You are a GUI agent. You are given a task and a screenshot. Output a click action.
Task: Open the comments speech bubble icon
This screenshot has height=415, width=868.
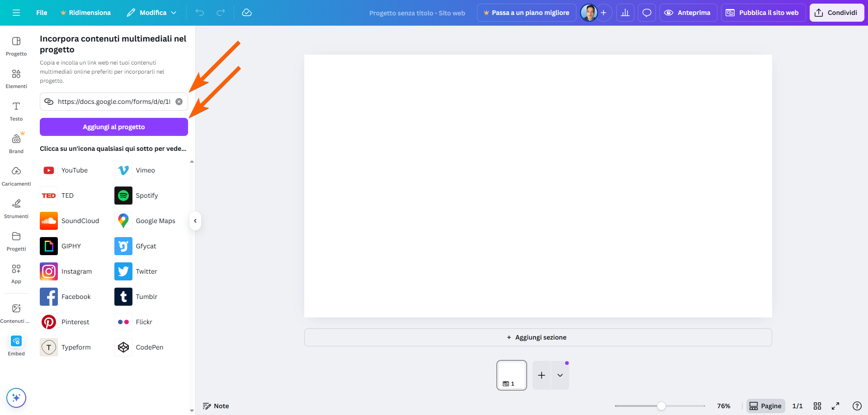[x=647, y=13]
